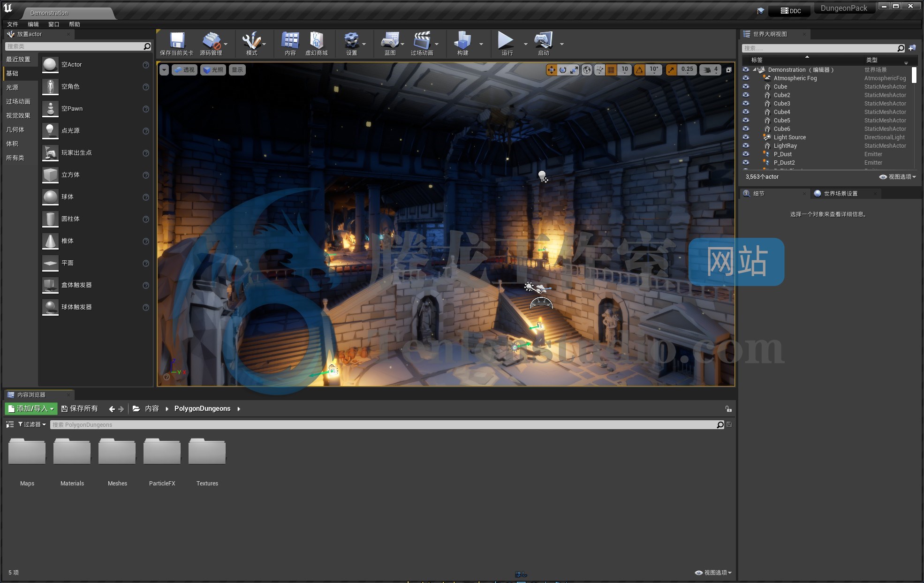Click the Cinematics (过场动画) toolbar icon
The height and width of the screenshot is (583, 924).
[422, 40]
